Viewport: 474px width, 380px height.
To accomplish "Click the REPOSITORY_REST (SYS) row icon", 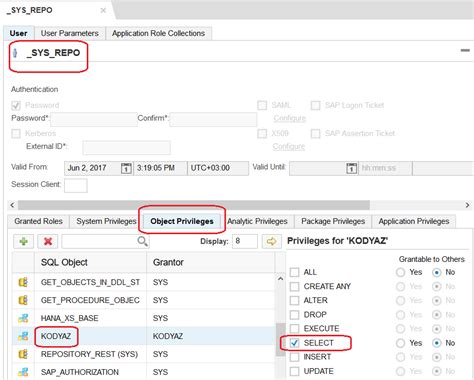I will point(23,354).
